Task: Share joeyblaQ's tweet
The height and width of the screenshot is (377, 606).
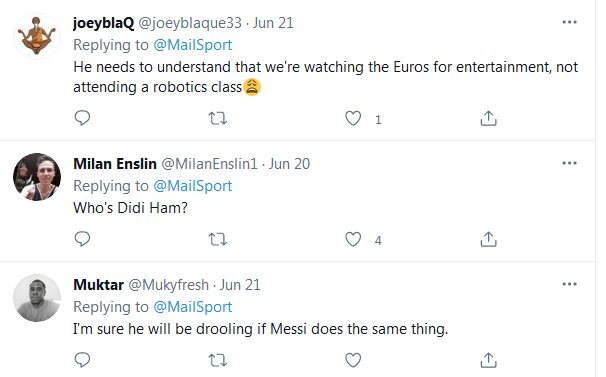Action: [488, 118]
